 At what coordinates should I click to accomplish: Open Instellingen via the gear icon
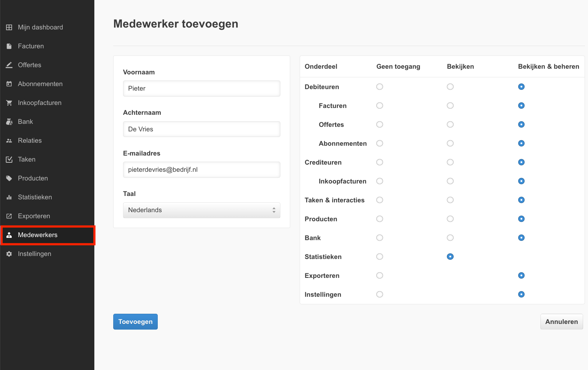click(x=9, y=253)
